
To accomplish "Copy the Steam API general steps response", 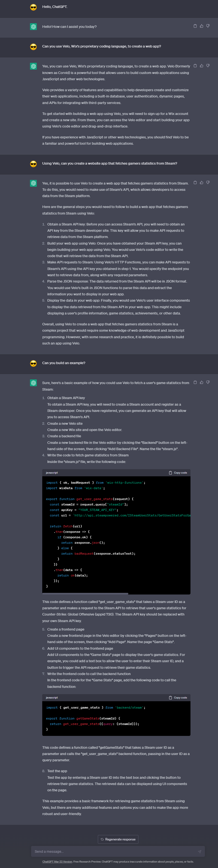I will pos(195,183).
